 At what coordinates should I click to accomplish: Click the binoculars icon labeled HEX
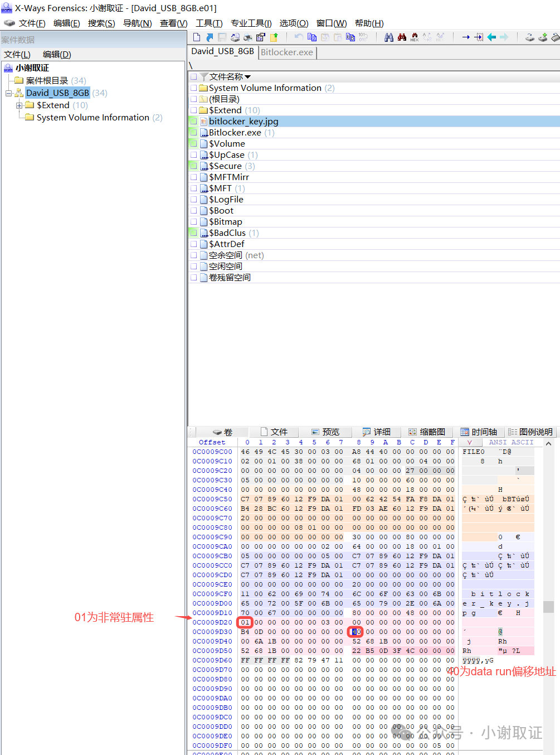point(415,37)
